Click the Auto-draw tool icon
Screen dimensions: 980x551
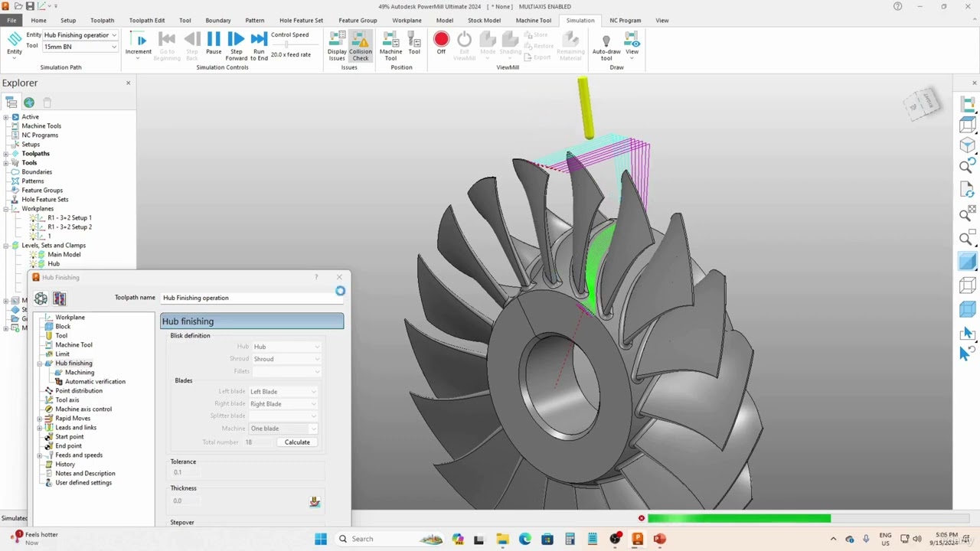click(x=606, y=40)
